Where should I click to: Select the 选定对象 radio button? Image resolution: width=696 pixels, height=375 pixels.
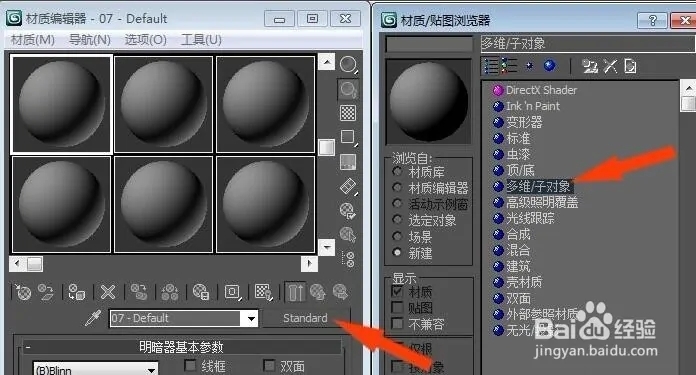coord(397,220)
